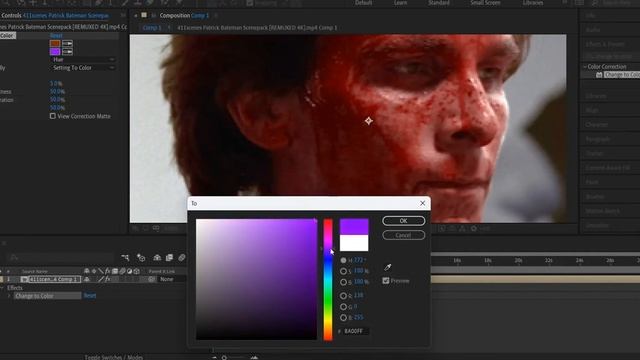Click the 20s marker on time ruler
This screenshot has height=360, width=640.
(x=518, y=260)
